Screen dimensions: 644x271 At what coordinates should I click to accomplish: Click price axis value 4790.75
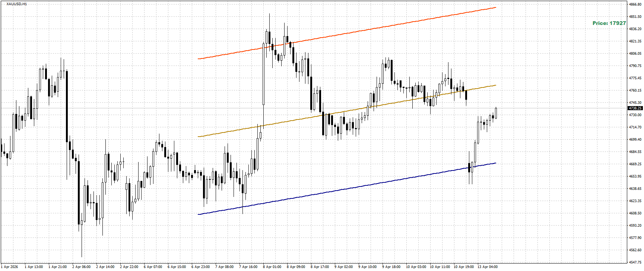point(635,66)
